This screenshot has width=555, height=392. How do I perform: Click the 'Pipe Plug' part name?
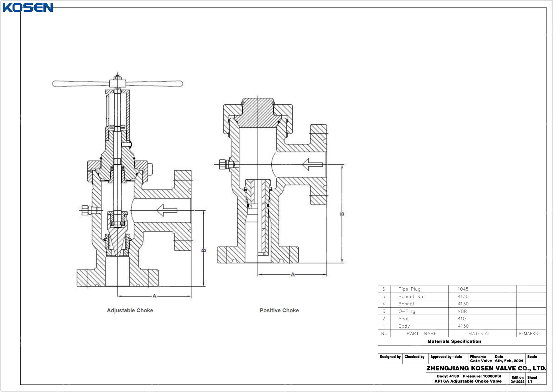pyautogui.click(x=410, y=289)
